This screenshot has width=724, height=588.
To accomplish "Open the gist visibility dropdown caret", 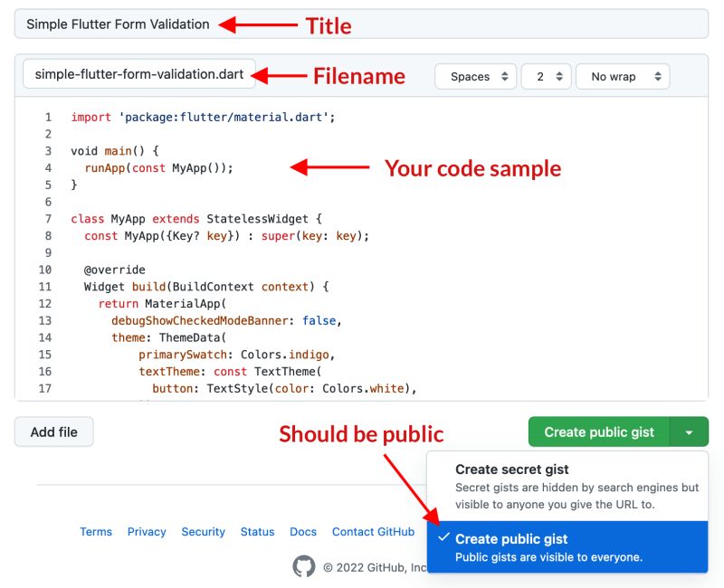I will [691, 432].
